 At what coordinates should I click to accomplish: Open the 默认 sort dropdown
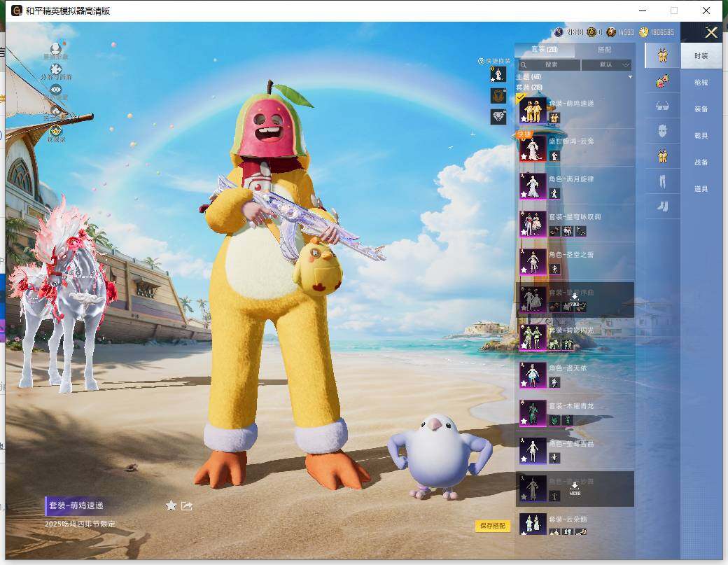606,64
